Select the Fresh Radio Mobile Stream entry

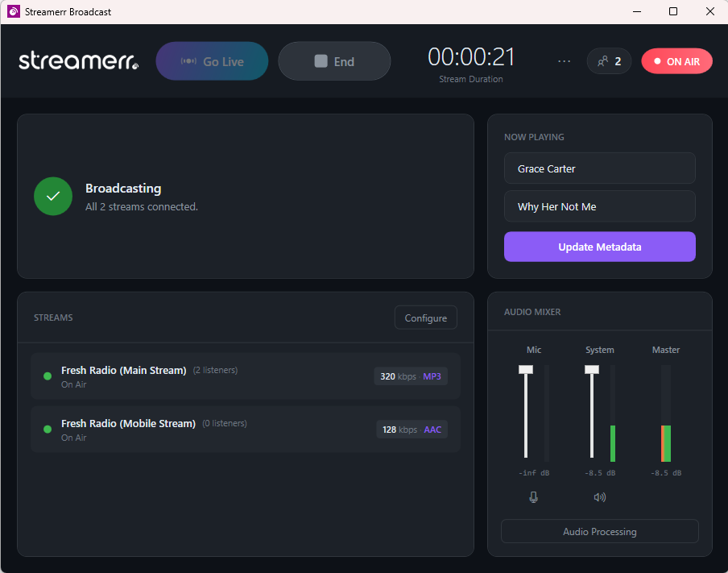pyautogui.click(x=242, y=429)
